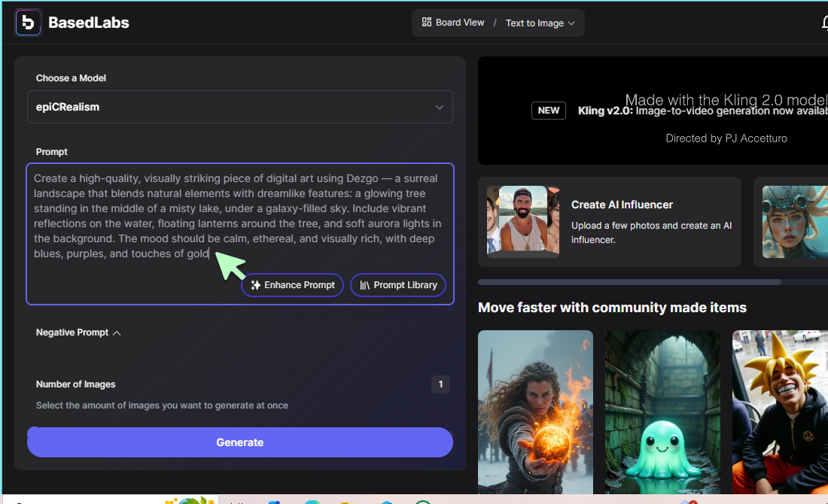Click the horizontal carousel scrollbar

tap(629, 282)
